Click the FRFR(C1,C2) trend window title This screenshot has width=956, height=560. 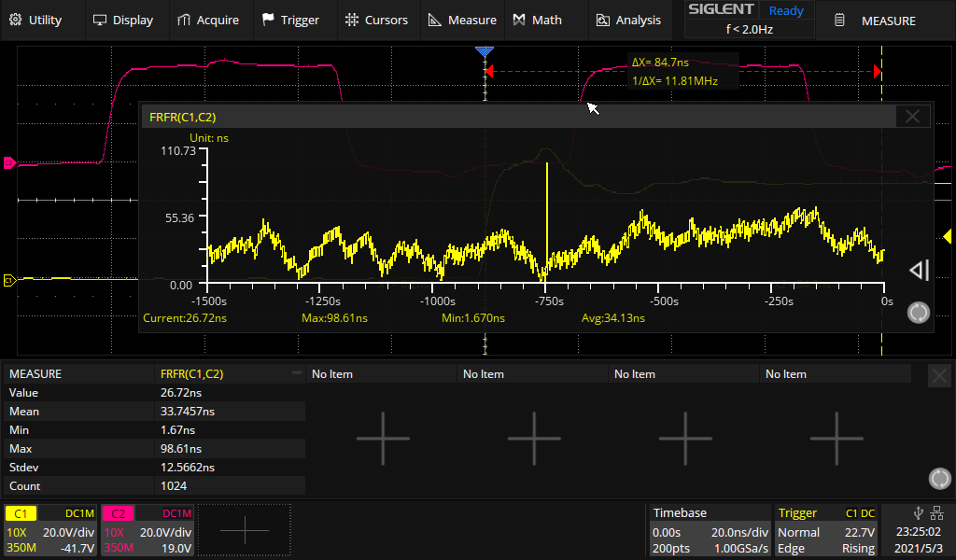(x=183, y=117)
